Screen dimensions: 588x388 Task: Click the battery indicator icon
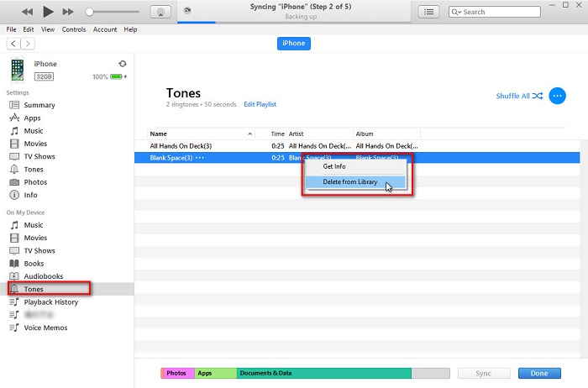tap(117, 77)
